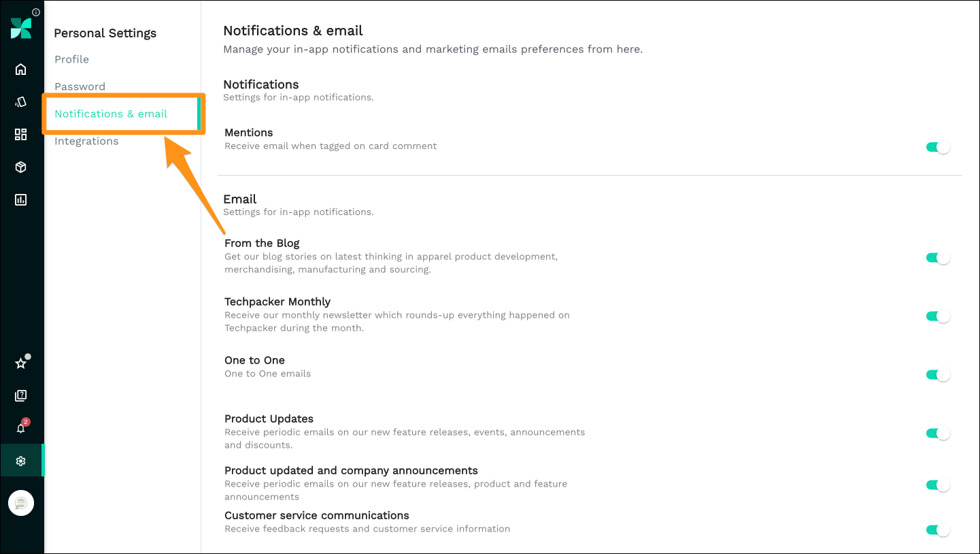Viewport: 980px width, 554px height.
Task: Open the help question-mark icon
Action: click(x=21, y=395)
